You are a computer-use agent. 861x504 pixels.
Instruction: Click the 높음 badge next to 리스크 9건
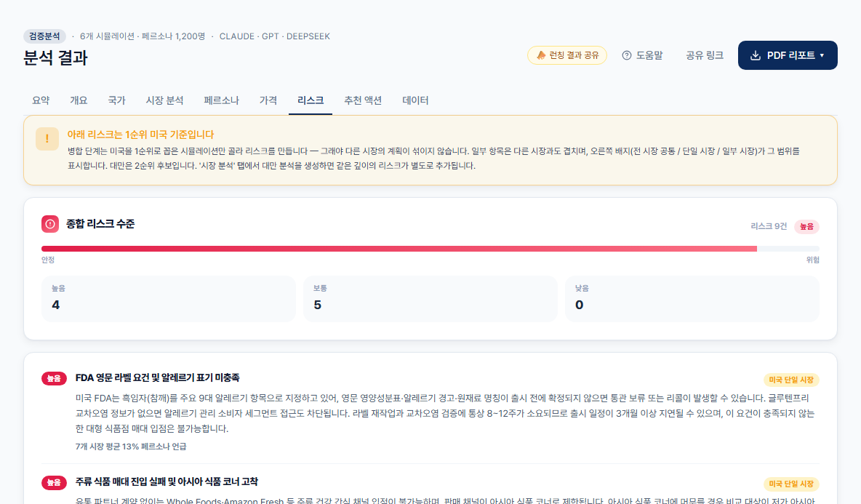click(x=806, y=227)
